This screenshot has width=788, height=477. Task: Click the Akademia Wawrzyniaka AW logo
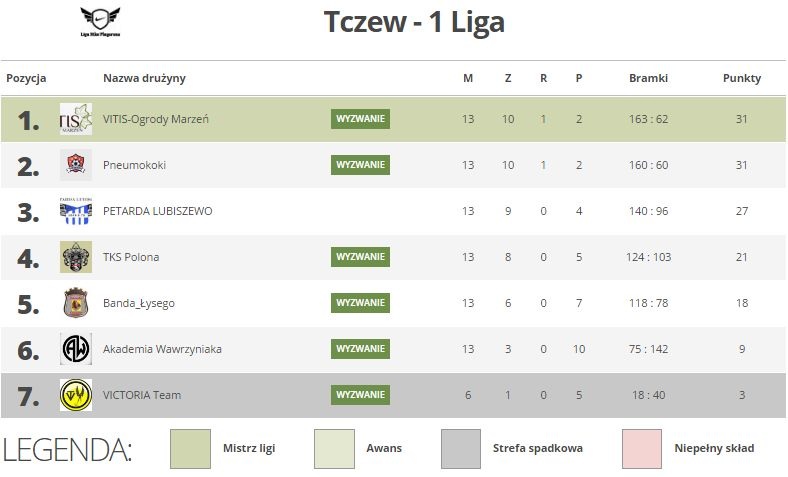76,349
